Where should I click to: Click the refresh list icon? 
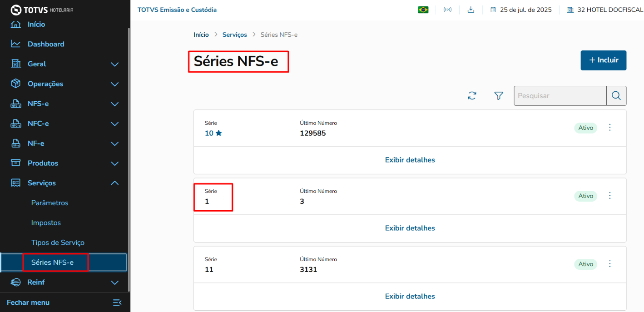tap(472, 96)
